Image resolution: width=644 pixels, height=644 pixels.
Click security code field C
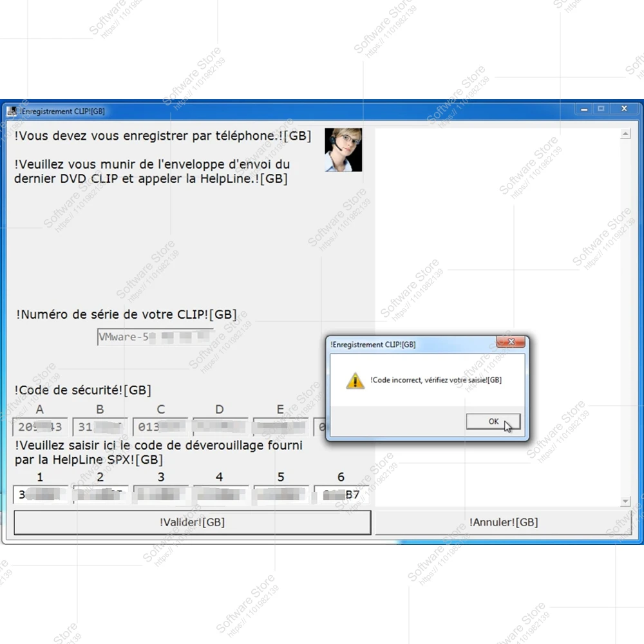pos(160,427)
